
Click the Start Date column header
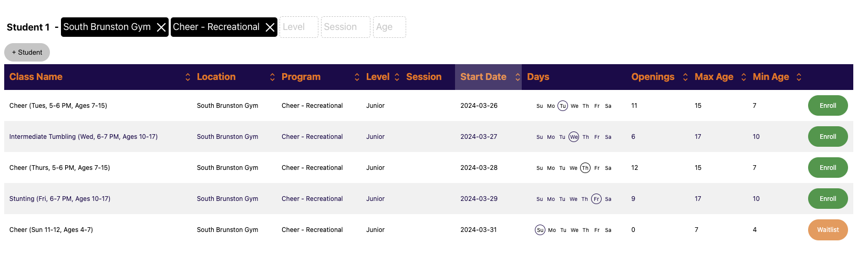click(x=483, y=77)
